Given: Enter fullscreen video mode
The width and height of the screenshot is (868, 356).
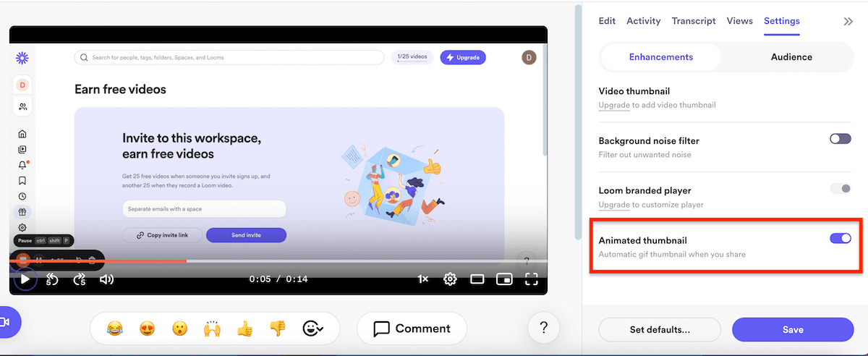Looking at the screenshot, I should 531,279.
